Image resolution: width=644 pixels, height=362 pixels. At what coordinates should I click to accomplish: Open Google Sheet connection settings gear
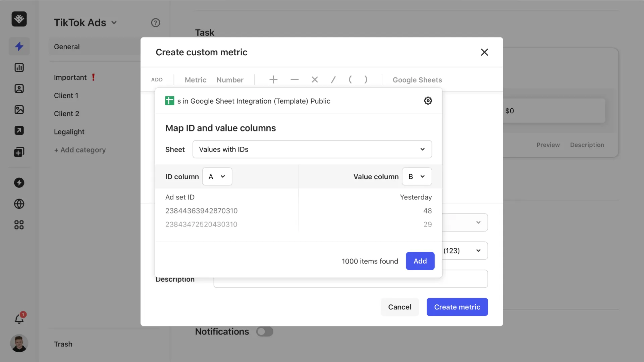[428, 101]
